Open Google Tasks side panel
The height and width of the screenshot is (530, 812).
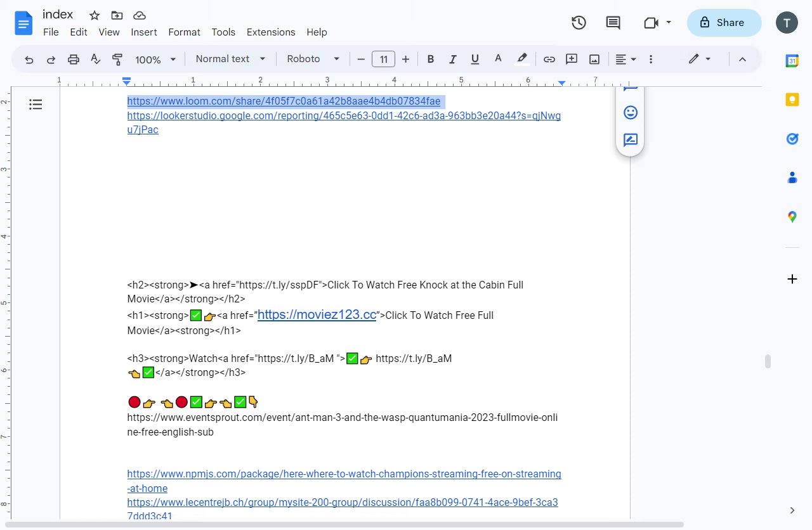[792, 138]
